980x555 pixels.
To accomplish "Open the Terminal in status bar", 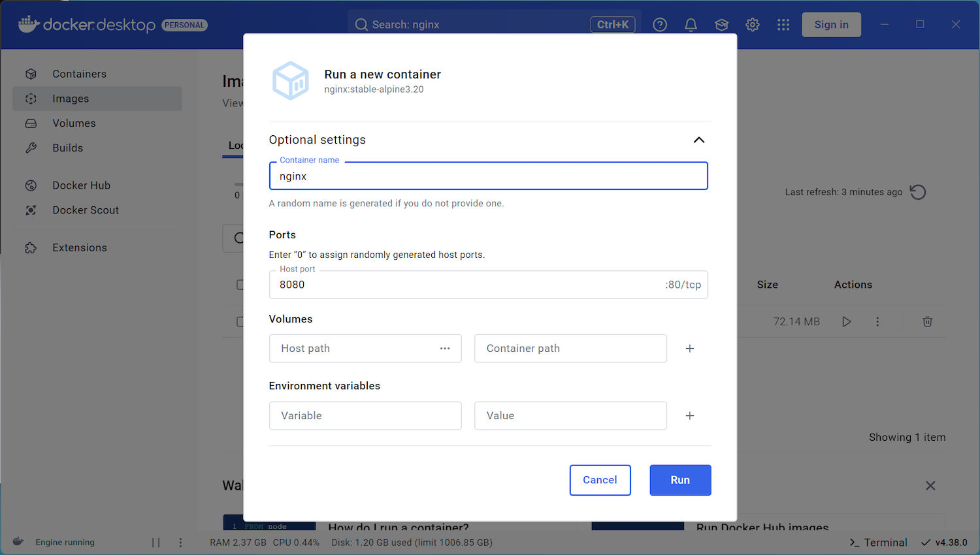I will tap(878, 543).
